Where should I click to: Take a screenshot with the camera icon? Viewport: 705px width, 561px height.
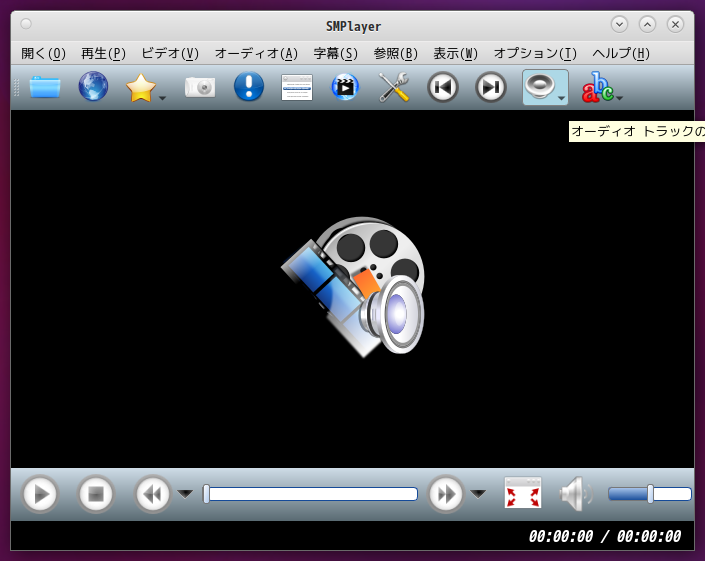click(200, 87)
